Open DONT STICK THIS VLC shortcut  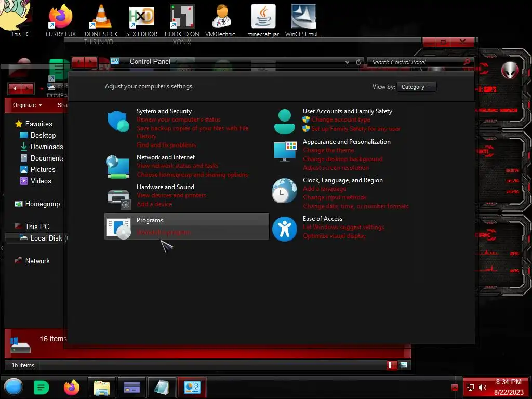pos(101,24)
